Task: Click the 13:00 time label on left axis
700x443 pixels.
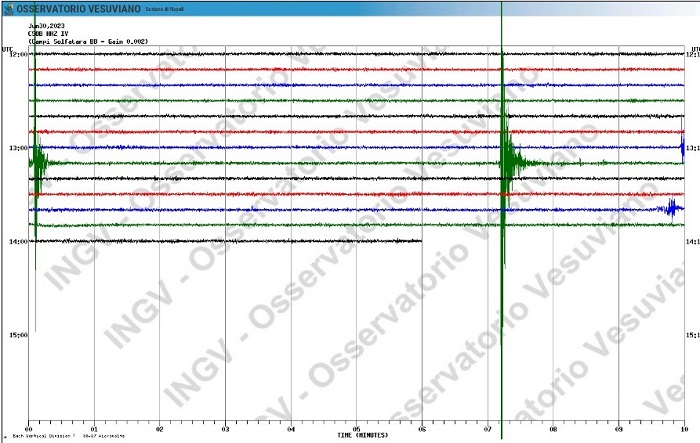Action: point(18,148)
